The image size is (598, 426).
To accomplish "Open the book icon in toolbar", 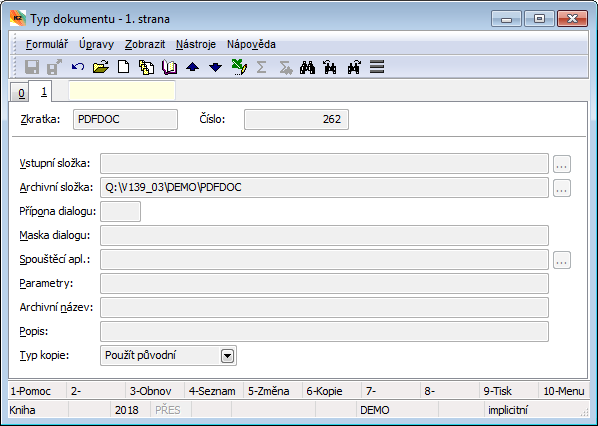I will (x=169, y=68).
